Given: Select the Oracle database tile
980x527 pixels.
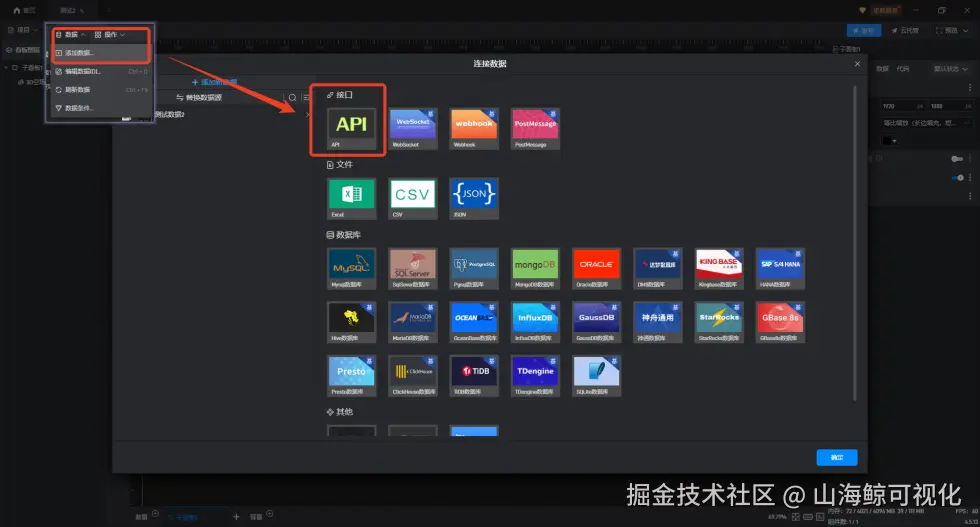Looking at the screenshot, I should [x=597, y=269].
